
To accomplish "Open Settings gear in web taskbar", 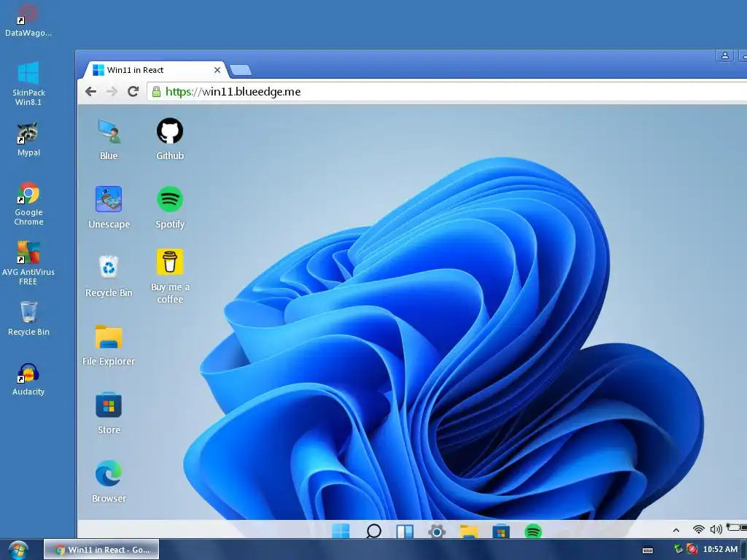I will (x=436, y=531).
